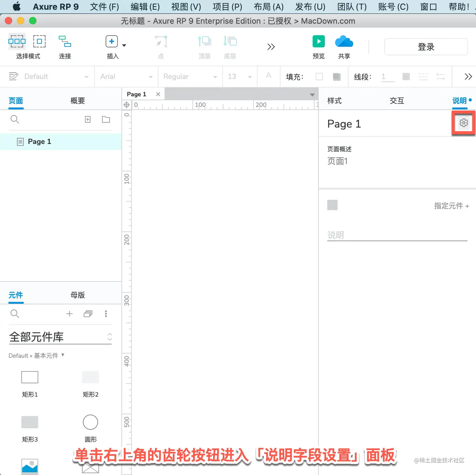Expand main toolbar overflow chevrons

(x=271, y=47)
